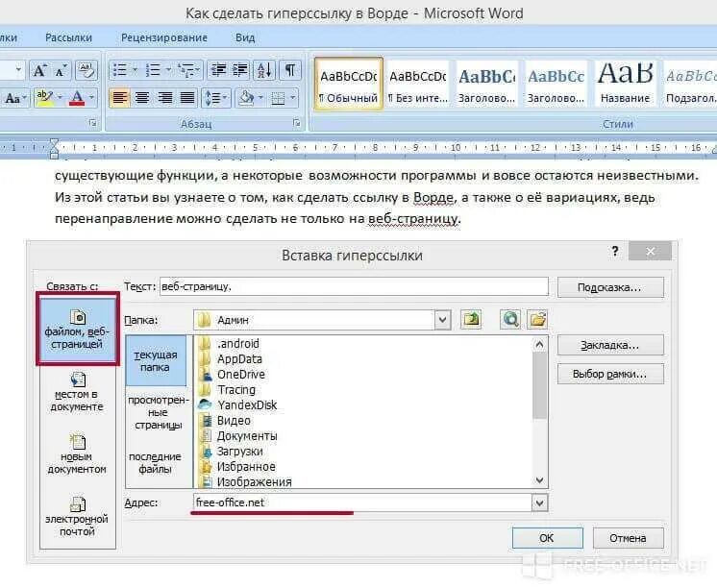
Task: Align text left
Action: pos(120,97)
